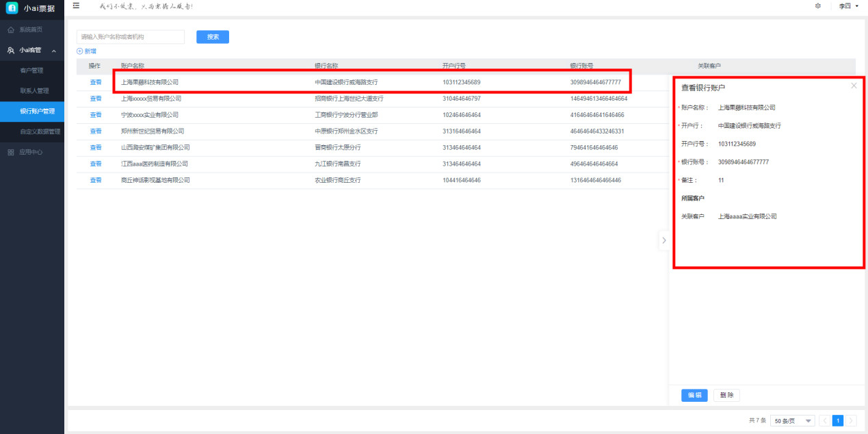Click the 系统首页 home icon
The image size is (868, 434).
[11, 30]
